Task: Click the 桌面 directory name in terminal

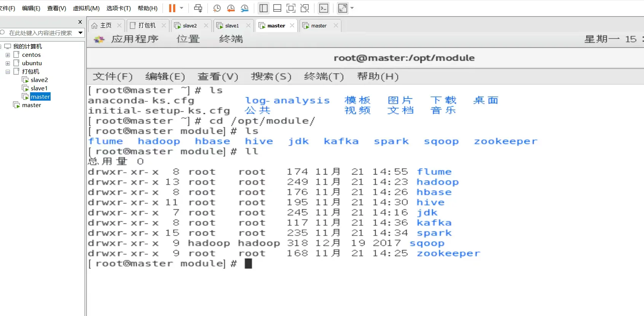Action: click(486, 100)
